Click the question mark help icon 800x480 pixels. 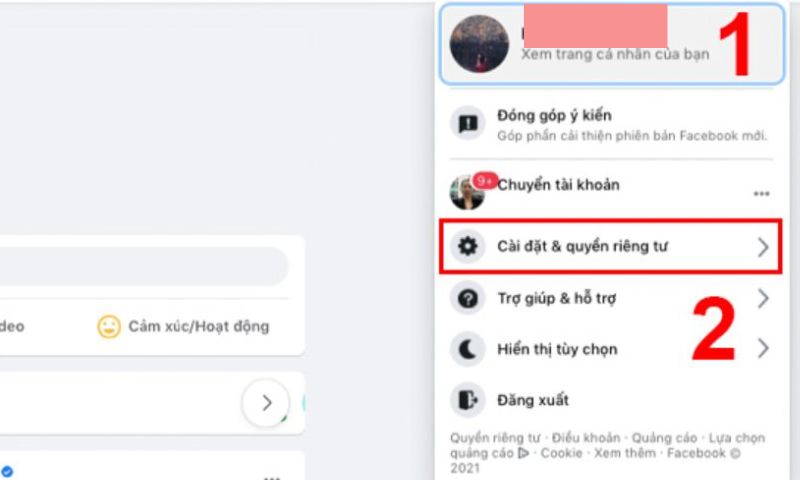467,298
